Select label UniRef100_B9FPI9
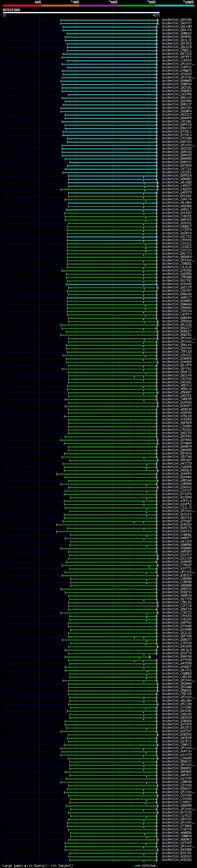The image size is (197, 868). (x=177, y=125)
